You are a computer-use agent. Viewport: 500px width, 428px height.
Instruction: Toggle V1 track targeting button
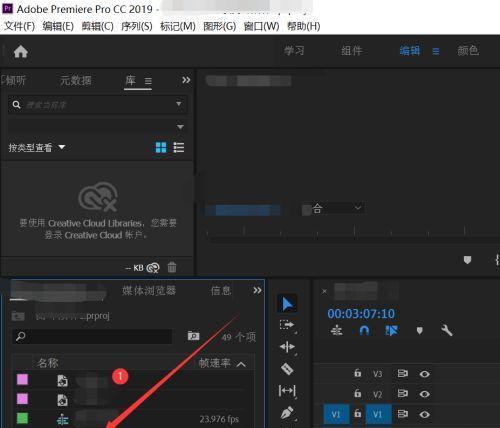tap(378, 415)
